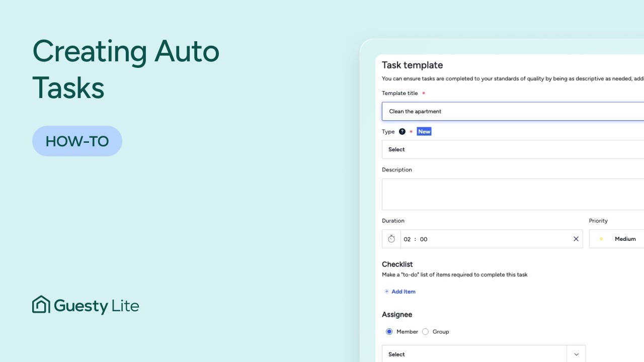Click the Add Item link

pos(400,292)
